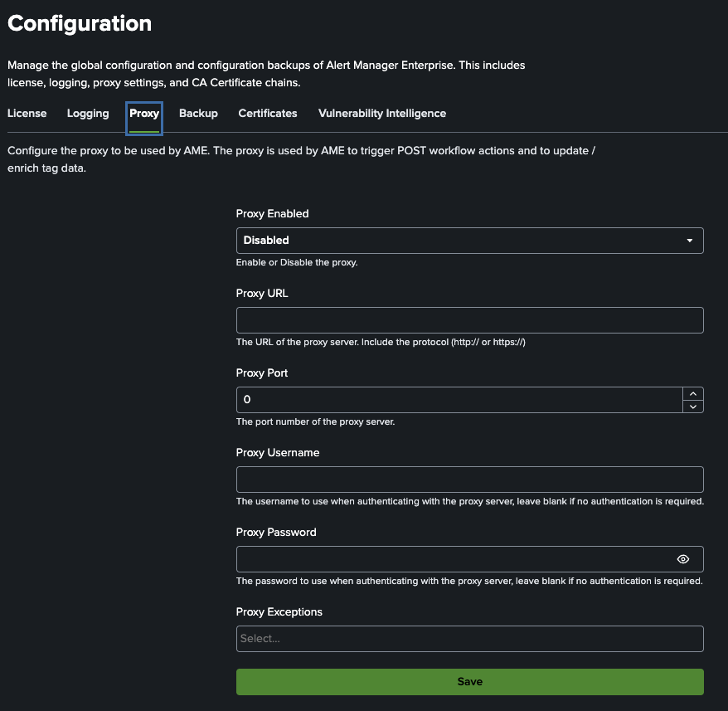The height and width of the screenshot is (711, 728).
Task: Toggle the Proxy Password visibility eye icon
Action: click(682, 558)
